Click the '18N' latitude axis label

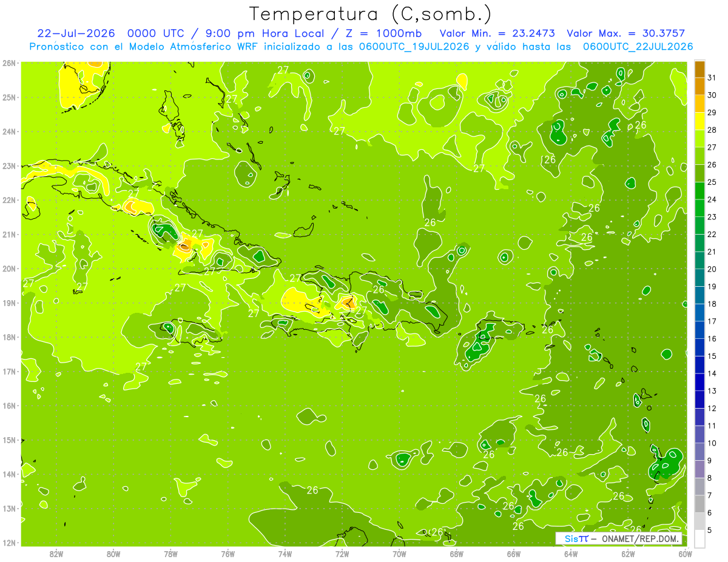[9, 337]
